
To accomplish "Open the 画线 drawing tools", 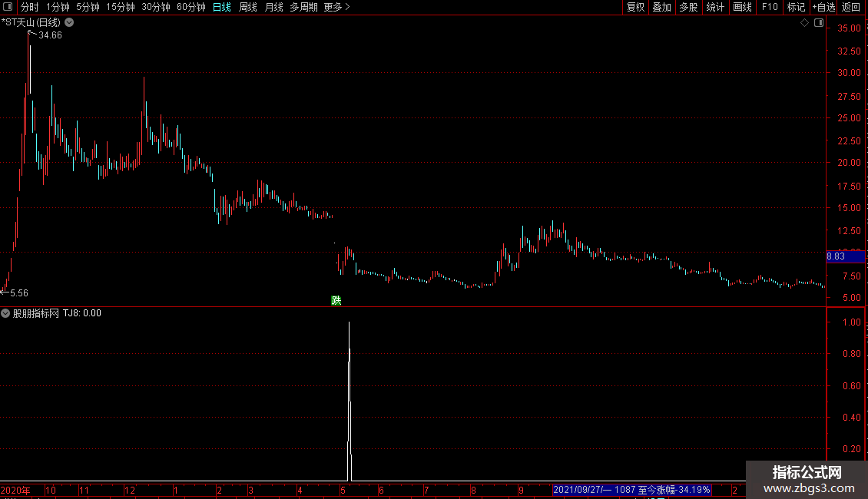I will [x=742, y=7].
